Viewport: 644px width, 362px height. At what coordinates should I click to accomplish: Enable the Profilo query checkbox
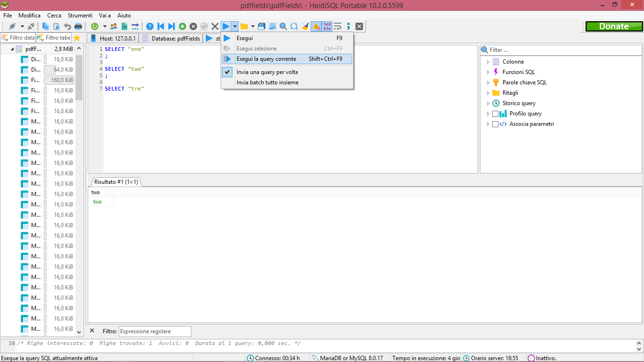pos(495,114)
